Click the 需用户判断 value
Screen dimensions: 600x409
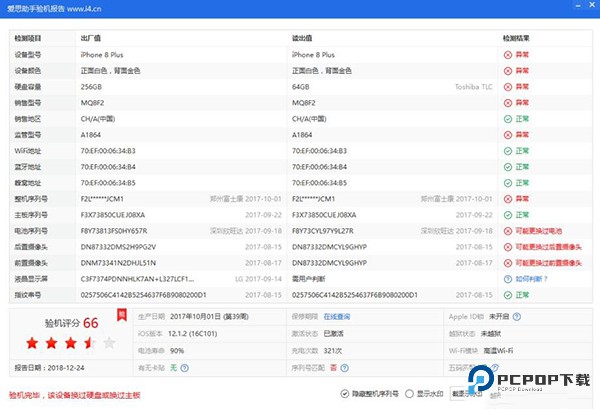click(x=308, y=279)
